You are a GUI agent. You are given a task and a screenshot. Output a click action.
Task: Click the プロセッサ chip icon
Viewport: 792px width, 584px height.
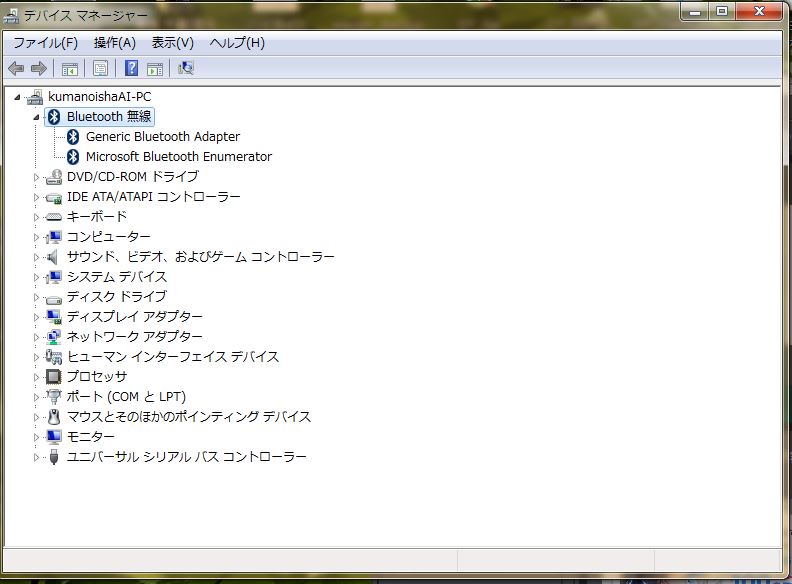54,377
